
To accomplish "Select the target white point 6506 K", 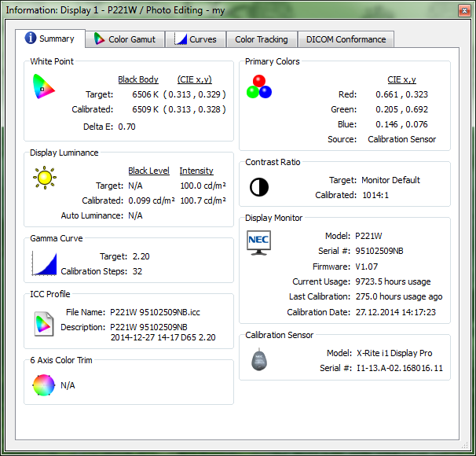I will [x=145, y=94].
